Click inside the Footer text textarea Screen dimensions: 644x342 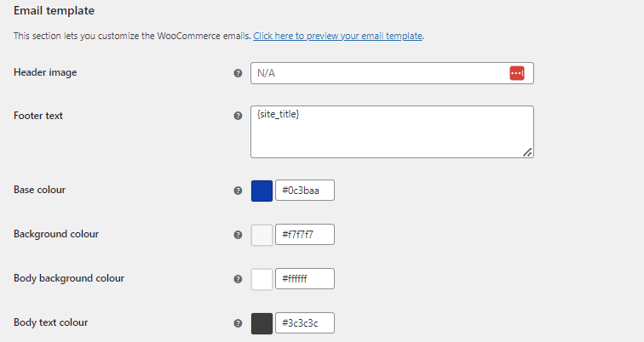pos(392,132)
